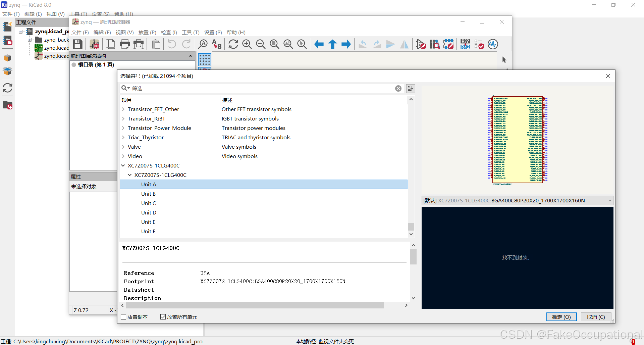644x345 pixels.
Task: Expand the Transistor_FET_Other library
Action: [x=123, y=109]
